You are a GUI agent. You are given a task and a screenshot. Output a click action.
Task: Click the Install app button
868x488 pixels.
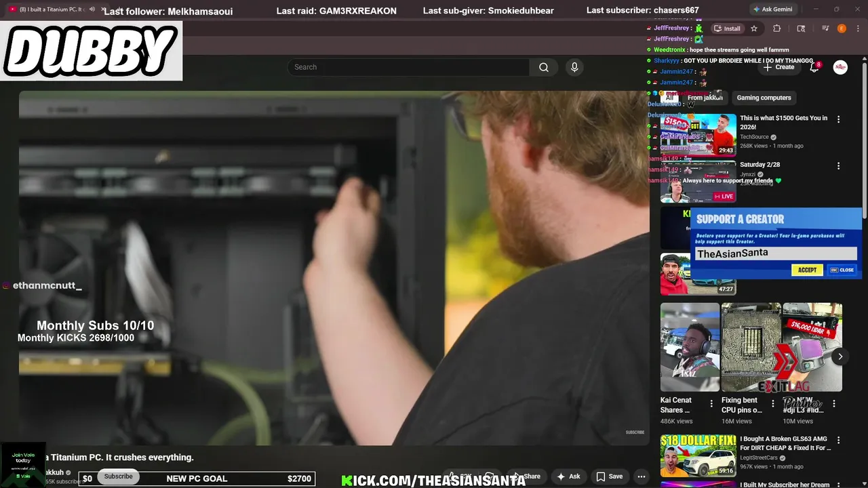pos(727,28)
